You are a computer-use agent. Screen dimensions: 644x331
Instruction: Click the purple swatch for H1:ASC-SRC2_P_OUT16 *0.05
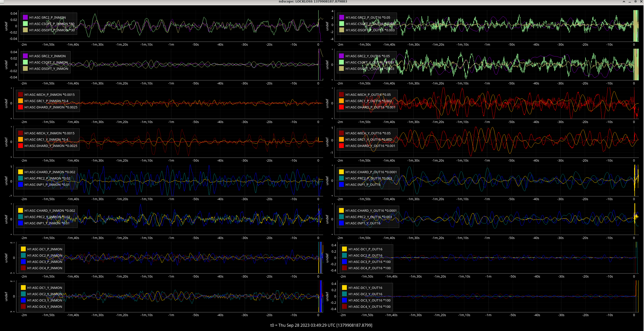pyautogui.click(x=342, y=17)
